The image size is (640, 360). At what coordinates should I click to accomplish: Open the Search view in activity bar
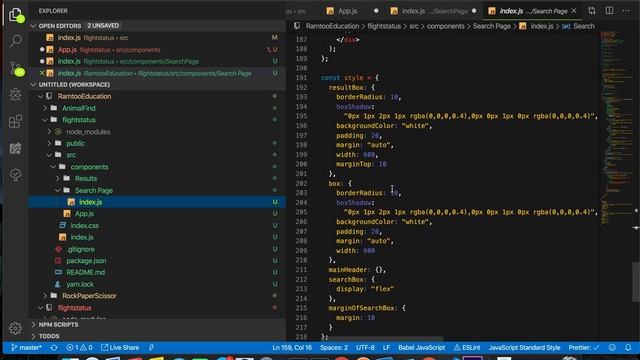coord(16,41)
